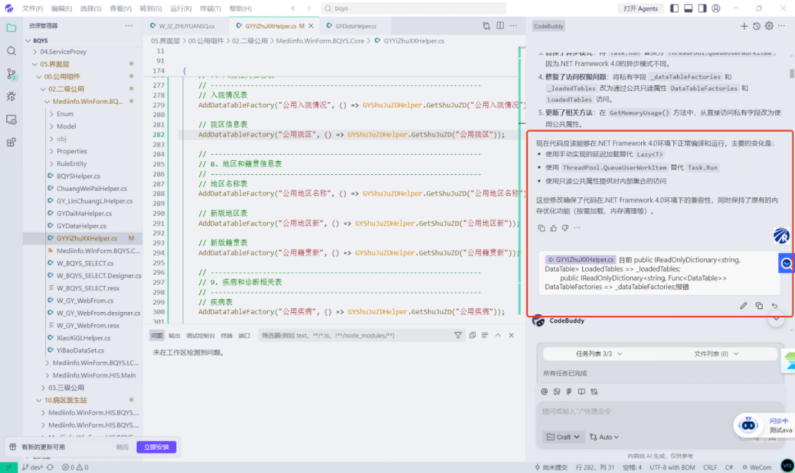The image size is (795, 473).
Task: Dislike the CodeBuddy answer with thumbs-down
Action: tap(565, 228)
